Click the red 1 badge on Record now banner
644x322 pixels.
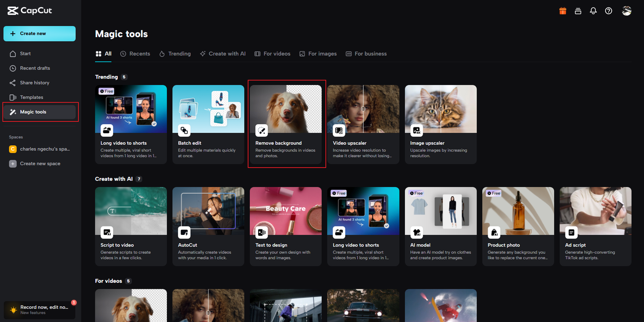[73, 302]
